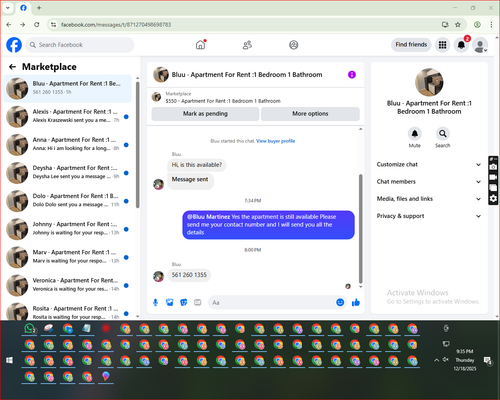The image size is (500, 400).
Task: Show hidden system tray icons
Action: (x=436, y=360)
